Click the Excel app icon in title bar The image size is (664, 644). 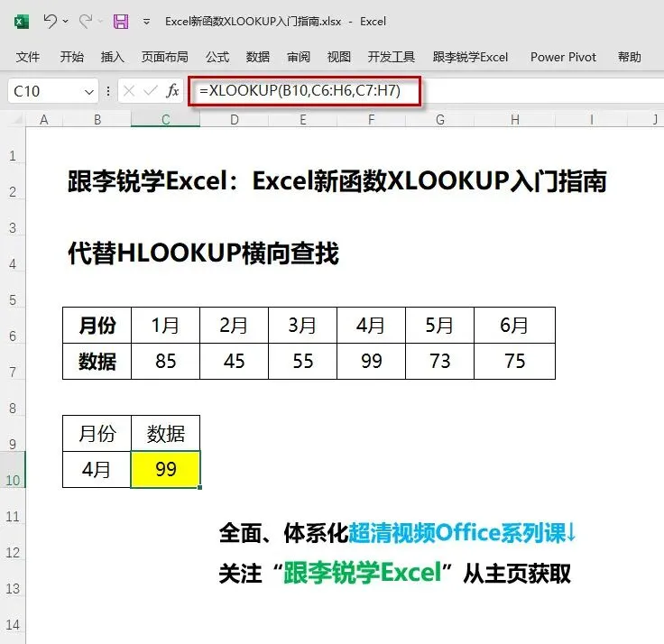[22, 21]
